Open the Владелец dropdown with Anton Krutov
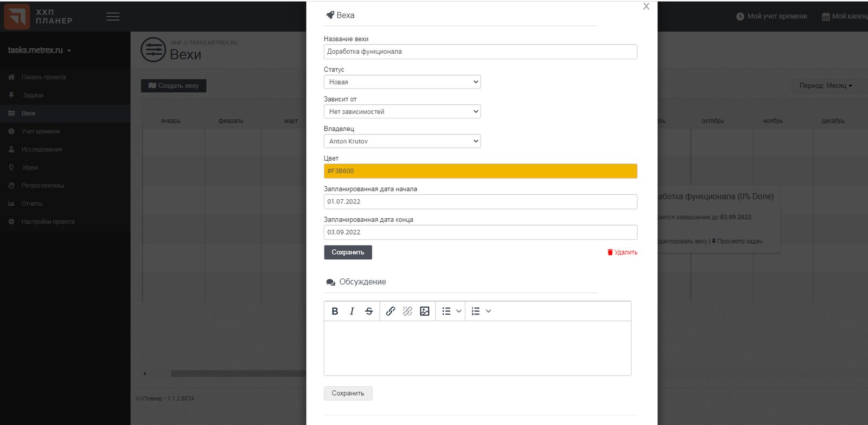 tap(402, 141)
